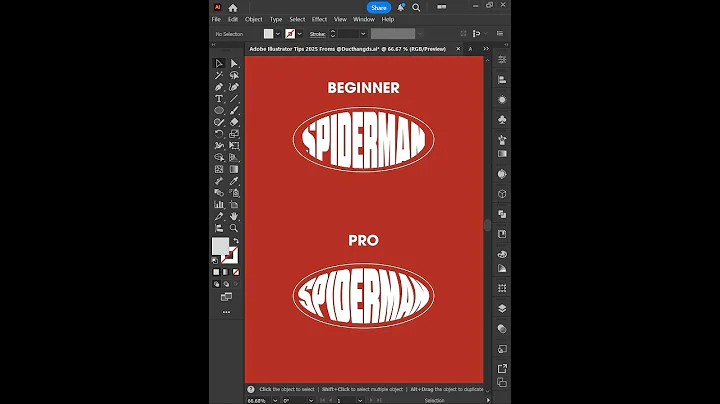
Task: Open the Type menu
Action: (x=276, y=19)
